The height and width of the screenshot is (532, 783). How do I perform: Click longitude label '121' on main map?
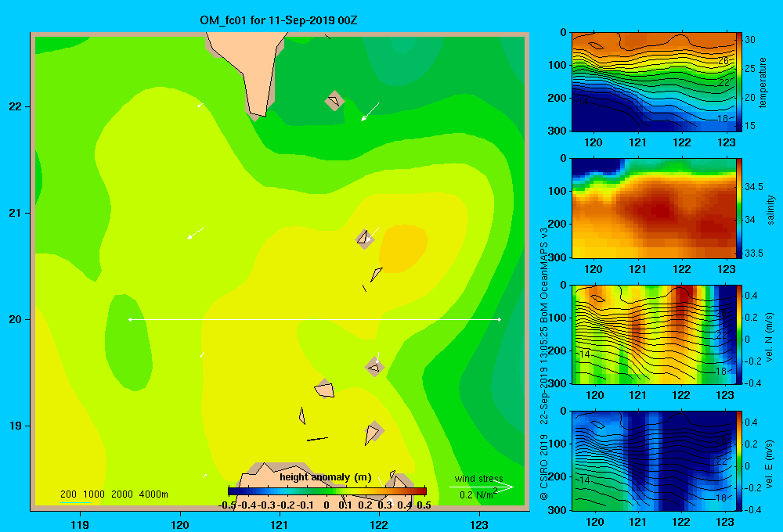click(280, 524)
